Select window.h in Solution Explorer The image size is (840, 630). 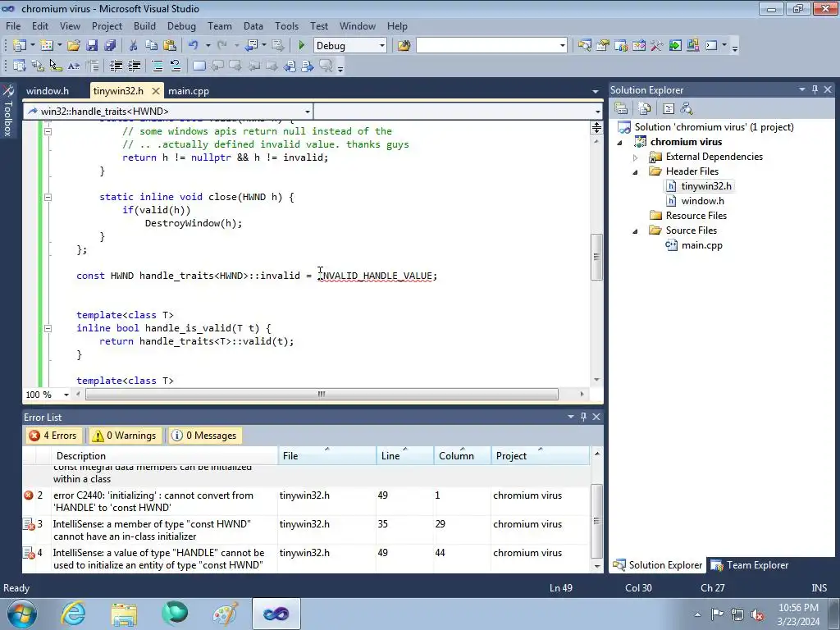click(x=702, y=201)
